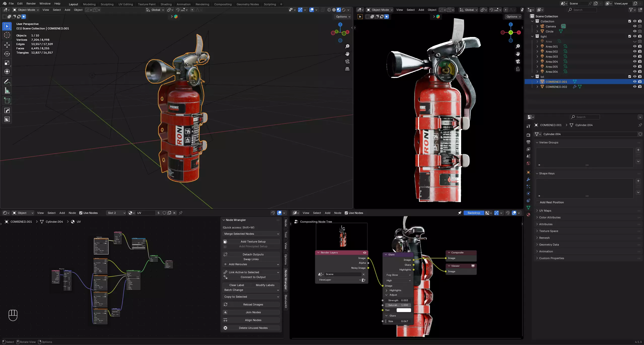
Task: Open the Render menu
Action: [31, 4]
